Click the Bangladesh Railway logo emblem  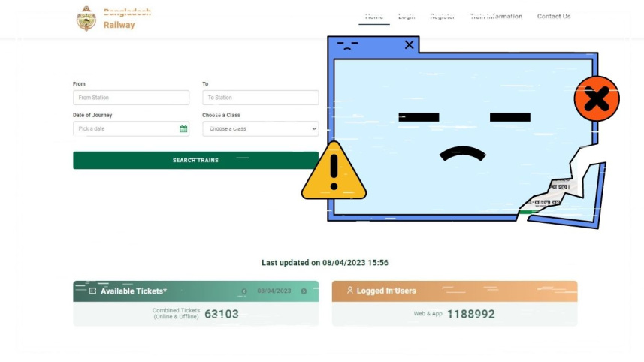point(86,19)
